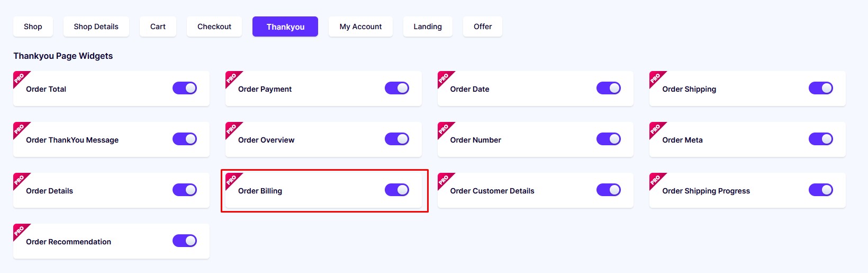Click the PRO ribbon on Order Customer Details
This screenshot has height=273, width=868.
pyautogui.click(x=444, y=179)
